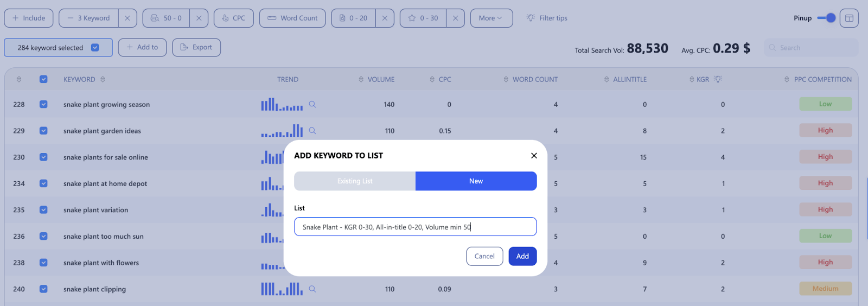The height and width of the screenshot is (306, 868).
Task: Toggle the Pinup switch
Action: click(x=826, y=18)
